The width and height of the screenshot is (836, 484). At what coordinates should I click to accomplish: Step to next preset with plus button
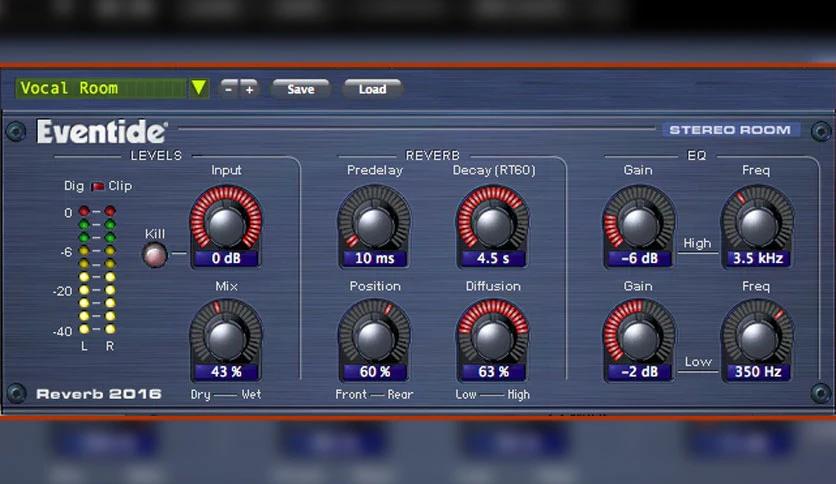click(x=249, y=89)
